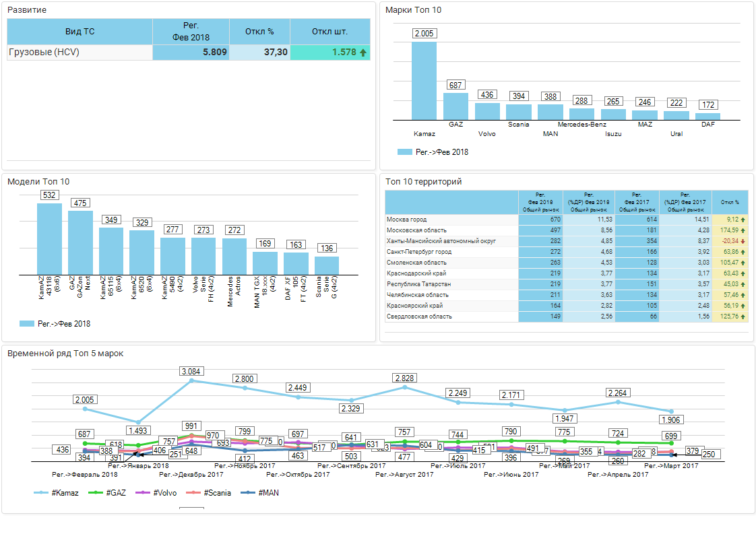Click the Откл % column header in Развитие
Screen dimensions: 756x534
click(259, 32)
